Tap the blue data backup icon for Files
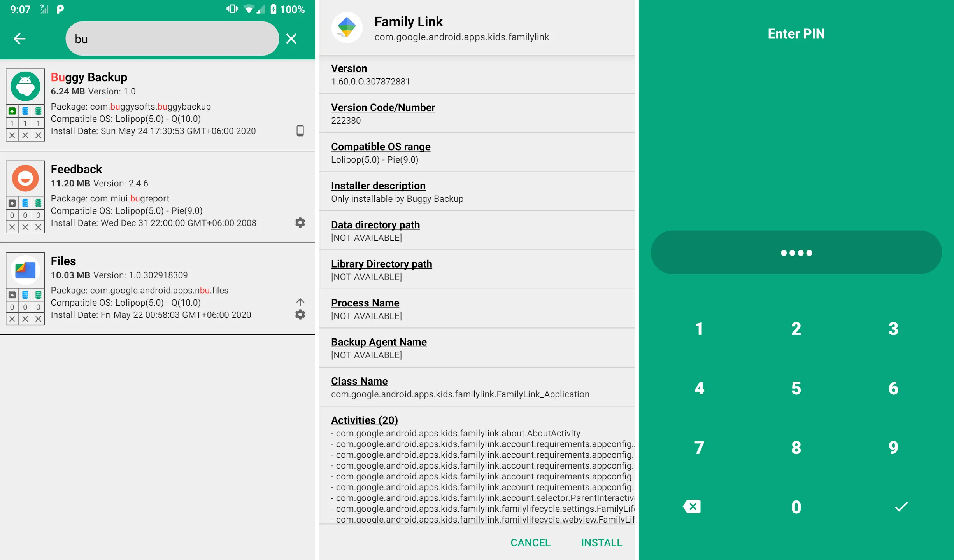Image resolution: width=954 pixels, height=560 pixels. (x=25, y=295)
